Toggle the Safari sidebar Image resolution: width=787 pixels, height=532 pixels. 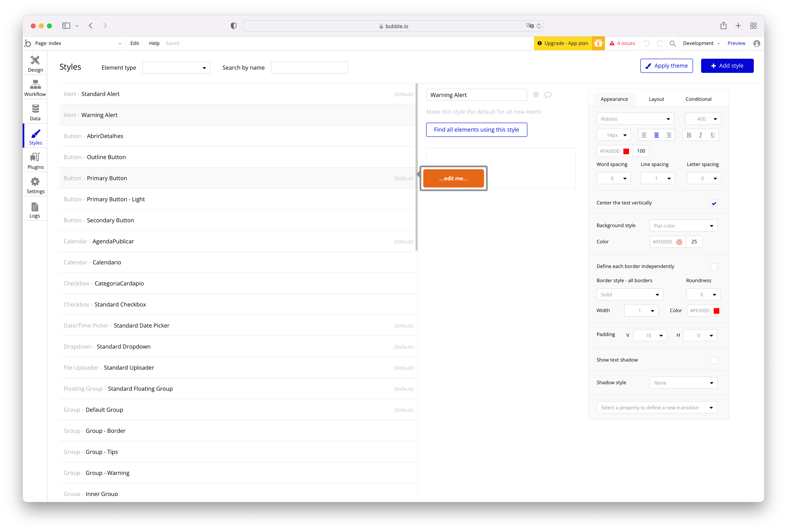pyautogui.click(x=66, y=26)
